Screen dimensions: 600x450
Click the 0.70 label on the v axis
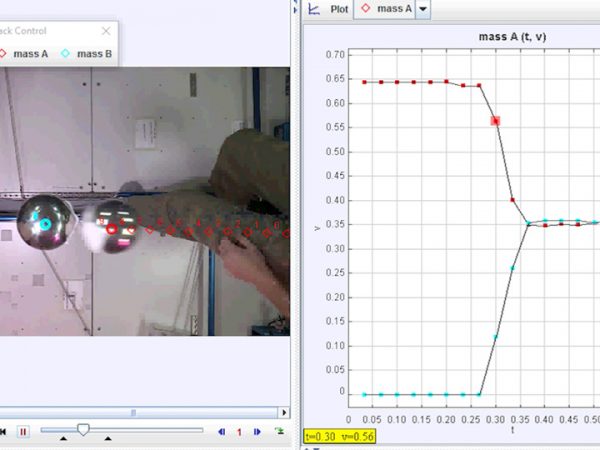(x=335, y=55)
